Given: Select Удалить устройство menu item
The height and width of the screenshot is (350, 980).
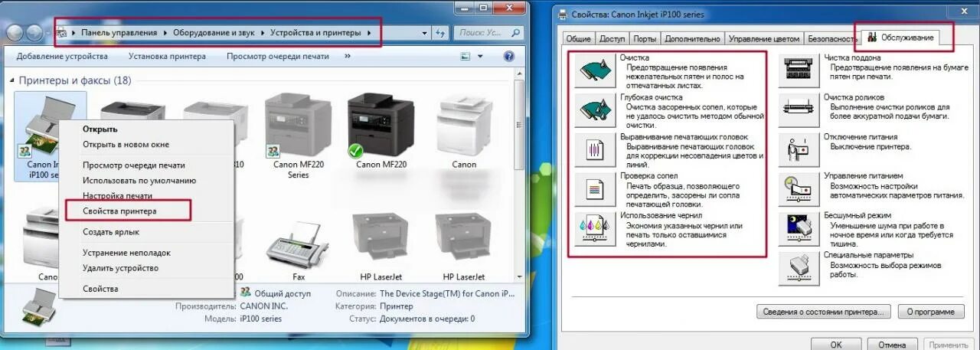Looking at the screenshot, I should pyautogui.click(x=120, y=267).
